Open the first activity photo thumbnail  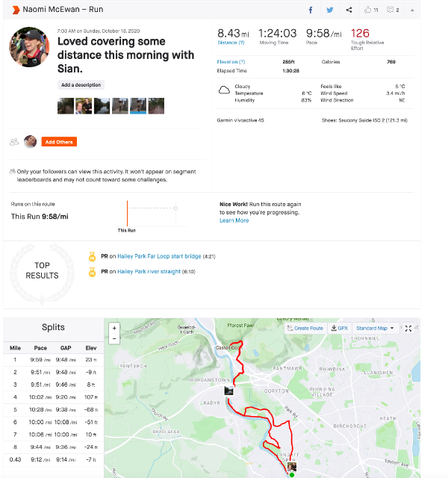(66, 106)
